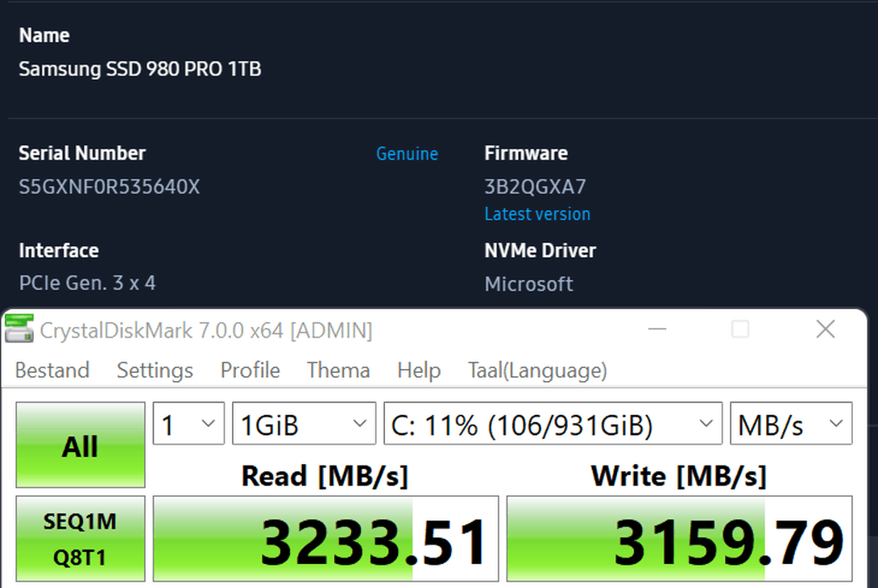Click the Latest version firmware link

click(x=537, y=214)
